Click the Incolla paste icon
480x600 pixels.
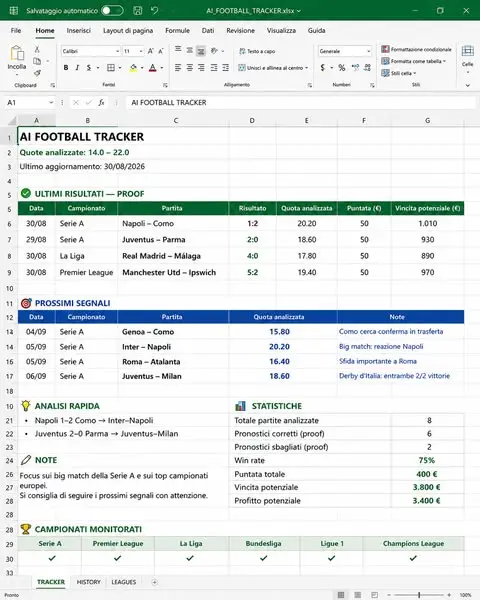pyautogui.click(x=17, y=53)
